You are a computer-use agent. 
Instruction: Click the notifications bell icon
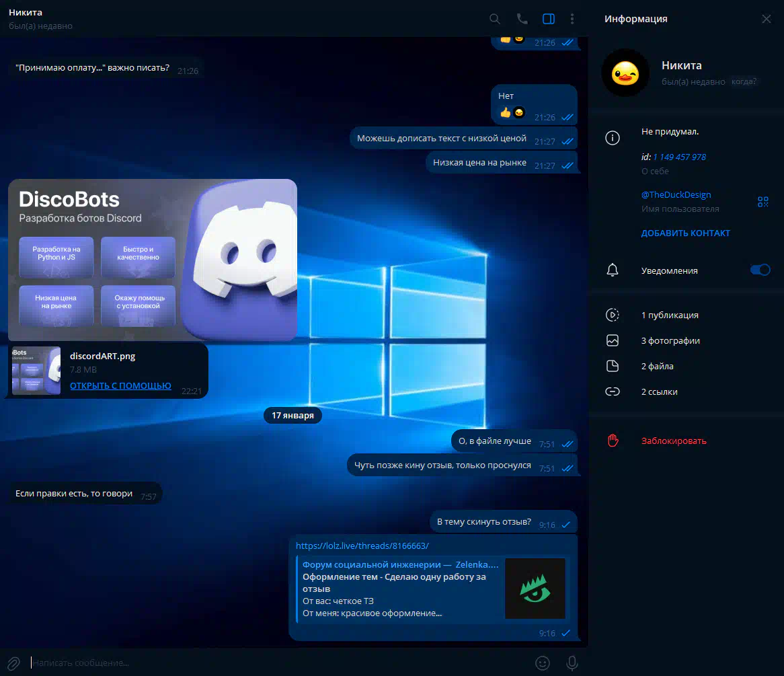click(x=613, y=270)
